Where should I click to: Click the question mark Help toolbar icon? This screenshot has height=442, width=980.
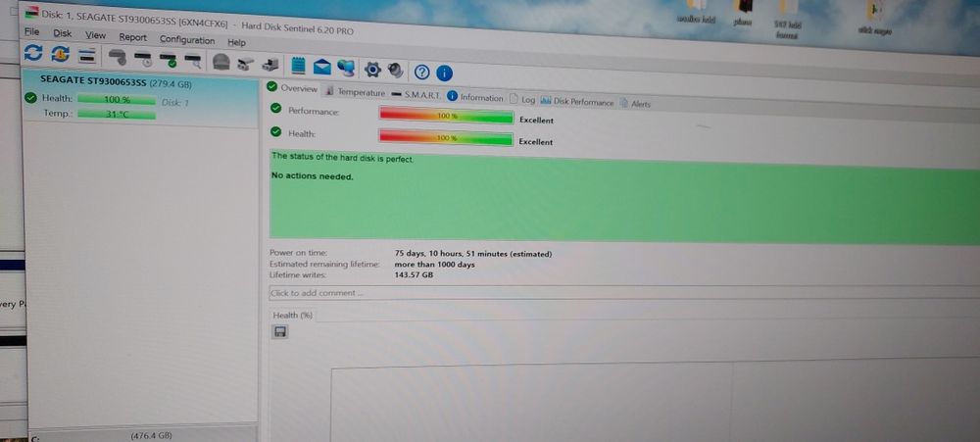[422, 72]
